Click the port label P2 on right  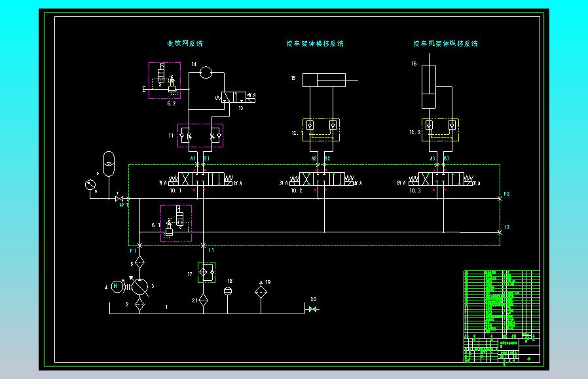click(507, 194)
